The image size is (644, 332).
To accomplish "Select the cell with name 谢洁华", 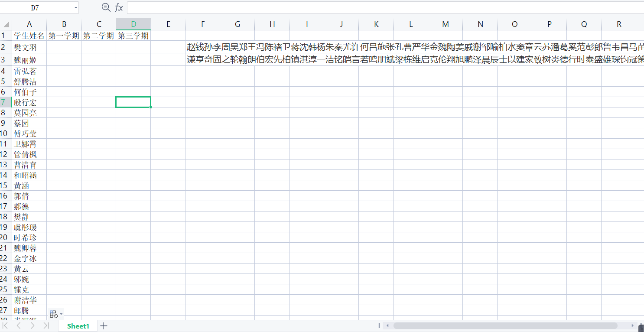I will click(29, 300).
